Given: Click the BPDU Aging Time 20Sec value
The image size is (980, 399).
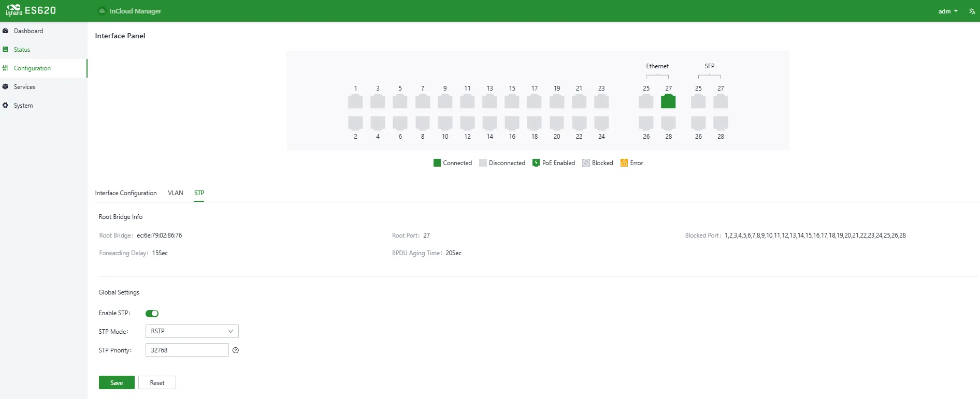Looking at the screenshot, I should tap(454, 253).
